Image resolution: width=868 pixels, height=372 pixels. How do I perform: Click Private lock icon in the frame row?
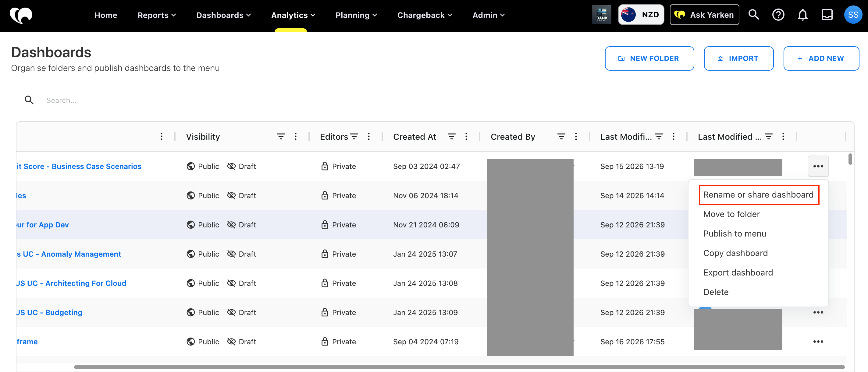point(325,341)
